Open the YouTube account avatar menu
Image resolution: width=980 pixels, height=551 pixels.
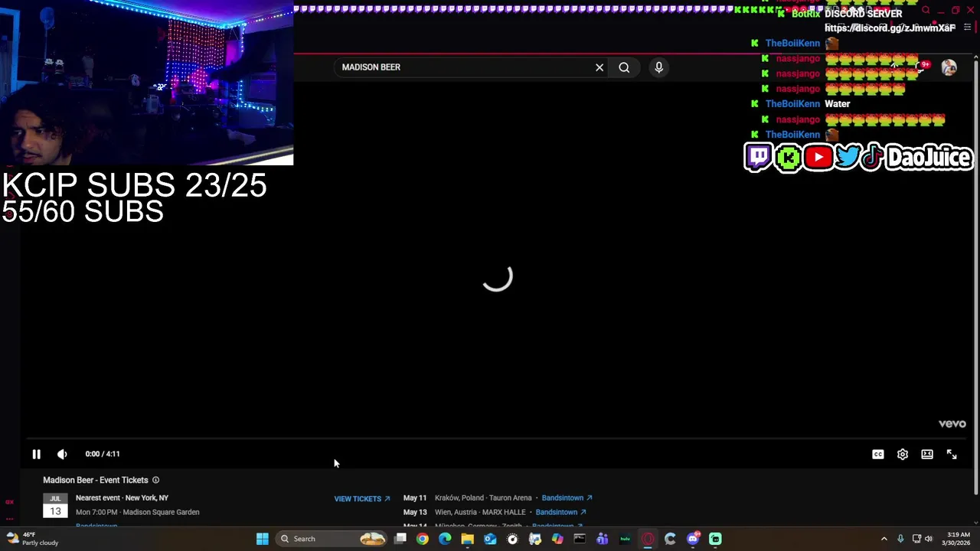pos(949,67)
